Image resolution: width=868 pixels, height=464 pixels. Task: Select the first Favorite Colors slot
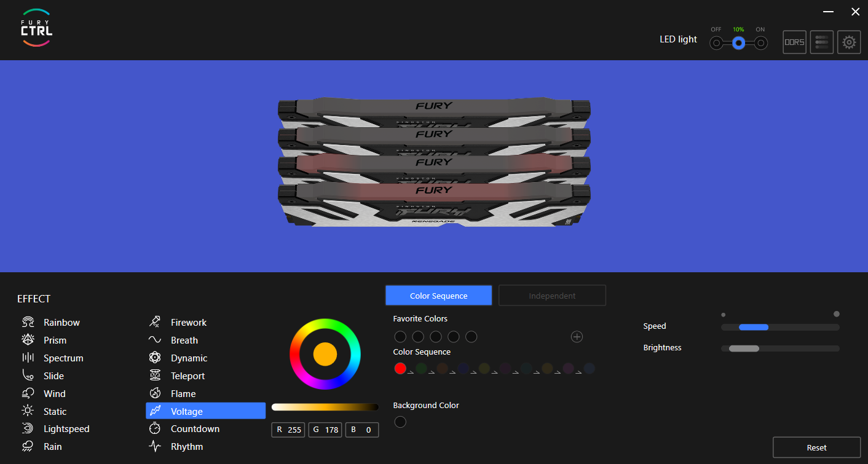click(400, 337)
